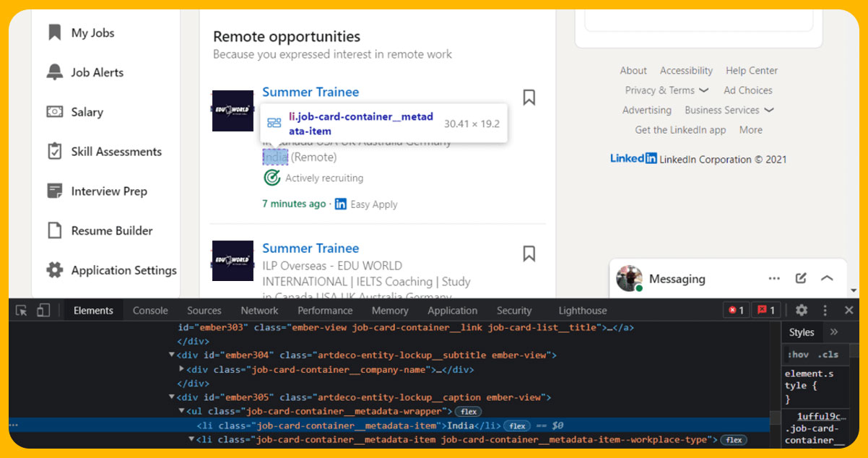Open the first Summer Trainee job title
The image size is (868, 458).
(311, 92)
